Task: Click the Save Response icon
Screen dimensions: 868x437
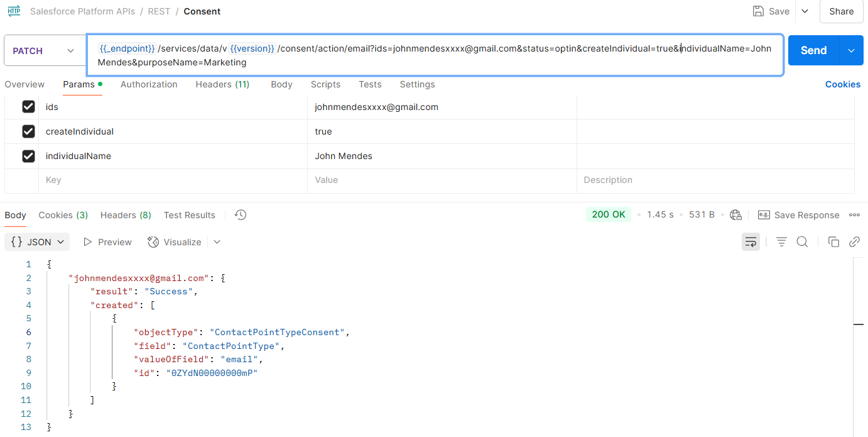Action: point(764,215)
